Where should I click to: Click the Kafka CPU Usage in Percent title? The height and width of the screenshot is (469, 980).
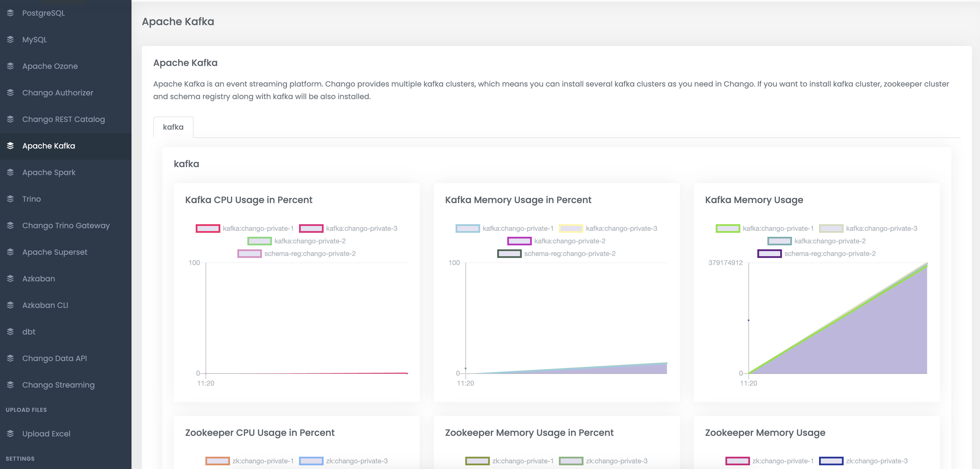coord(248,200)
